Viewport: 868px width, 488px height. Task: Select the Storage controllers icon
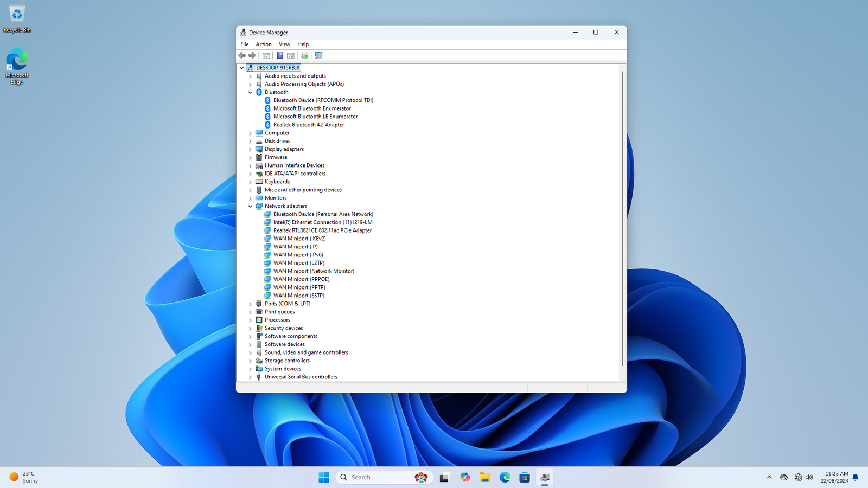pos(259,361)
